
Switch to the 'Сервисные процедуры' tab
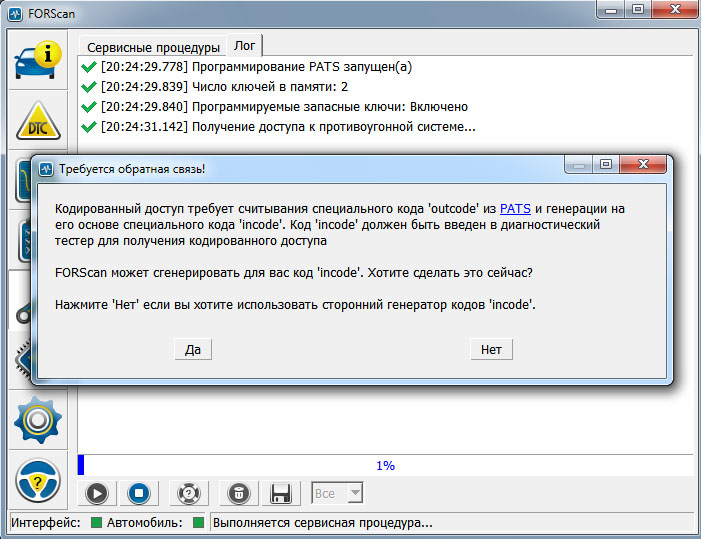tap(153, 47)
